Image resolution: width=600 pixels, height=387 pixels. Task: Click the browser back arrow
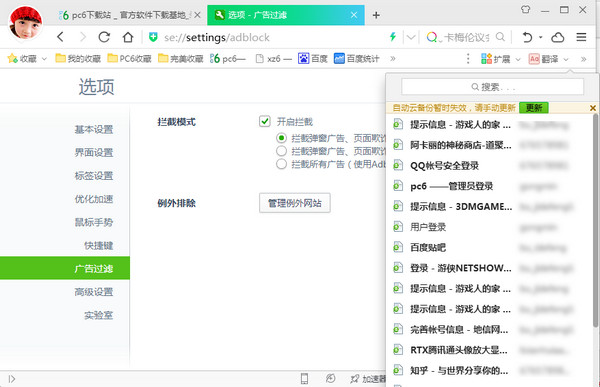[60, 37]
